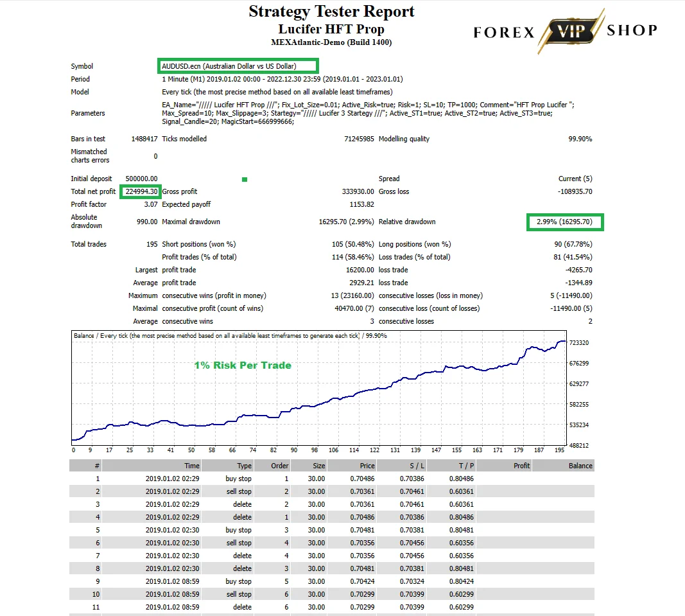Viewport: 685px width, 616px height.
Task: Click Expected payoff value '1153.82'
Action: pos(361,204)
